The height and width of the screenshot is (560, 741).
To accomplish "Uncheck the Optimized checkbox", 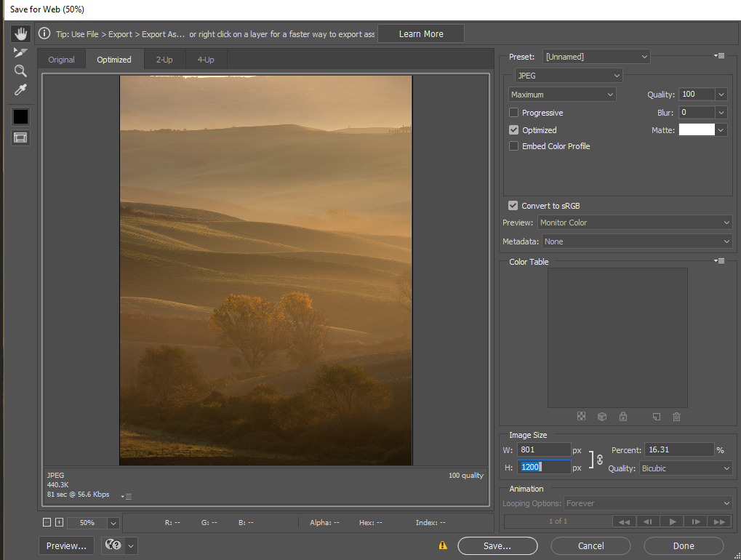I will pos(514,130).
